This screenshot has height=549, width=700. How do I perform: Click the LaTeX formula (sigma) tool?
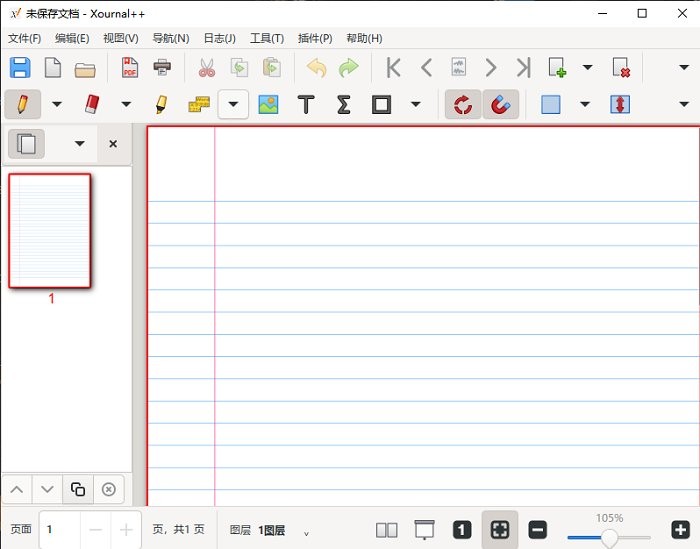tap(343, 104)
